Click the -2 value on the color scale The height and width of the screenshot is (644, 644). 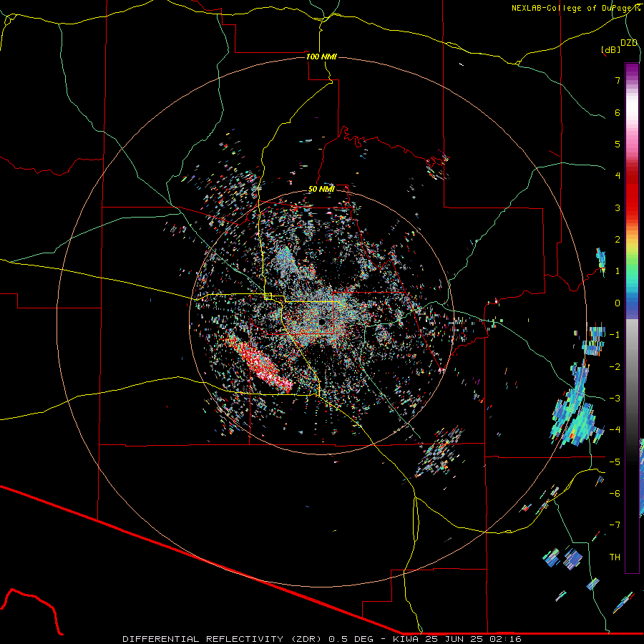[615, 367]
